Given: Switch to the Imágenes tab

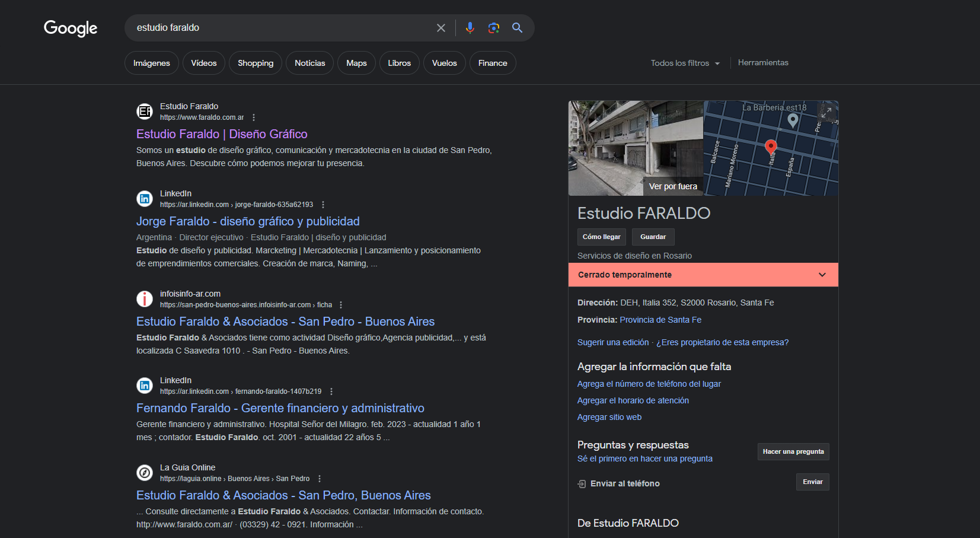Looking at the screenshot, I should pyautogui.click(x=152, y=63).
